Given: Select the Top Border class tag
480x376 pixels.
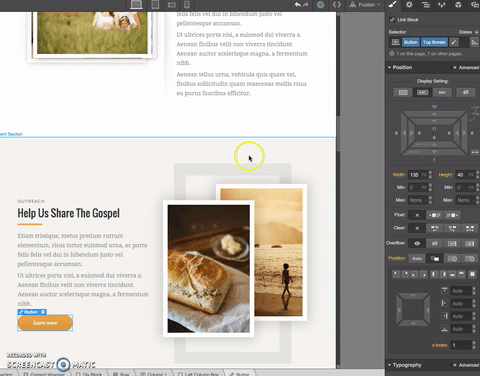Looking at the screenshot, I should pyautogui.click(x=434, y=42).
